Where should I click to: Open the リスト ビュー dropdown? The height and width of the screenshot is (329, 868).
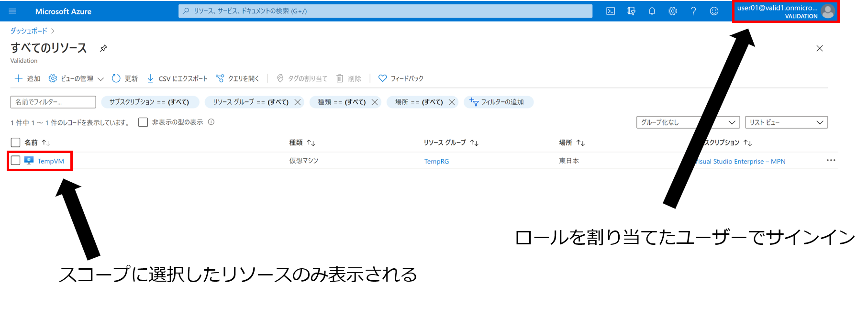click(x=786, y=122)
